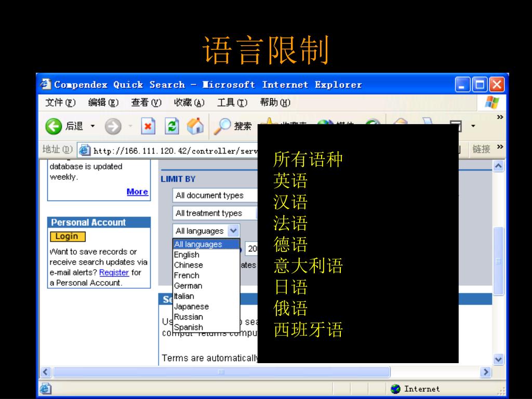This screenshot has width=532, height=399.
Task: Select German from the language list
Action: coord(206,286)
